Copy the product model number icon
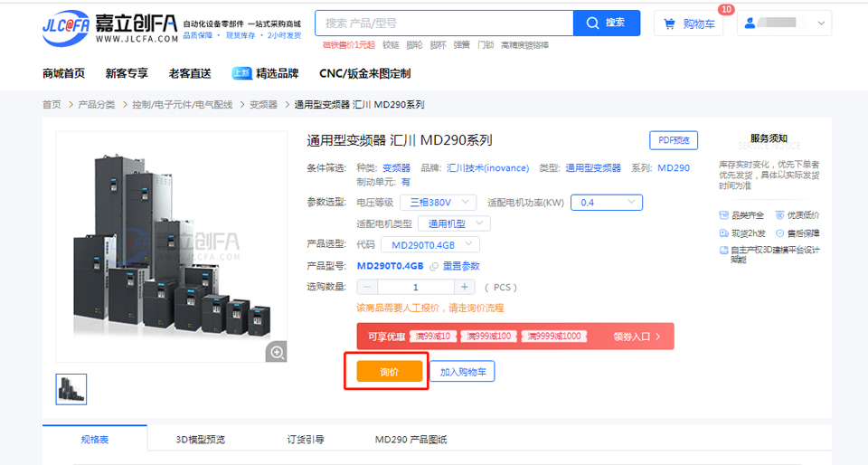868x465 pixels. point(434,266)
